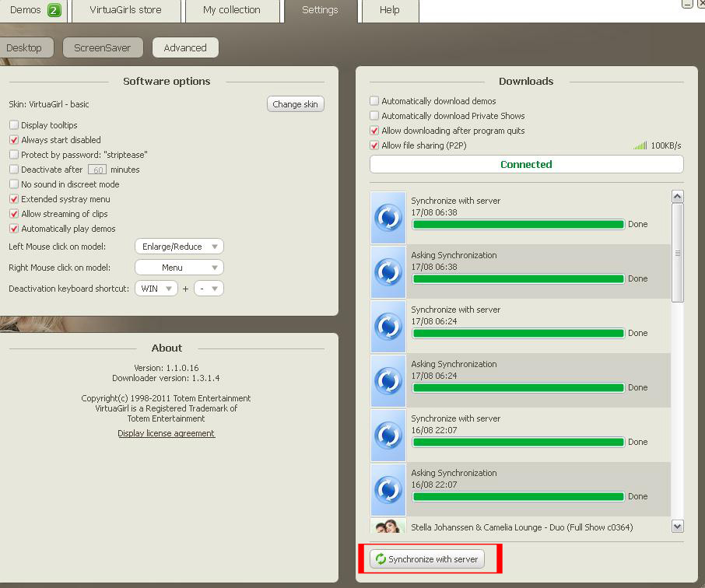Enable Display tooltips checkbox
Viewport: 705px width, 588px height.
click(x=14, y=125)
